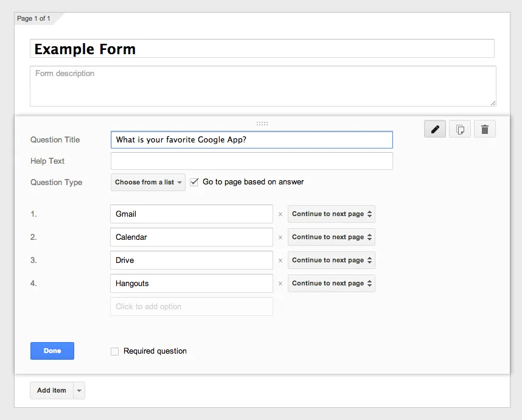Click the 'Question Type' label

click(x=56, y=182)
